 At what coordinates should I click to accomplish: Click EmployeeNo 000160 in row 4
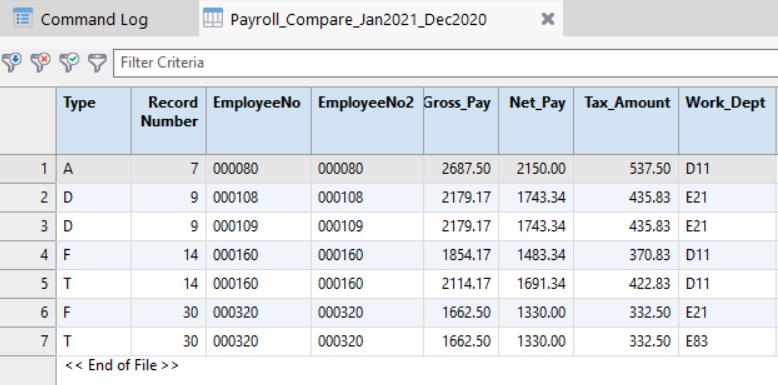(x=259, y=255)
